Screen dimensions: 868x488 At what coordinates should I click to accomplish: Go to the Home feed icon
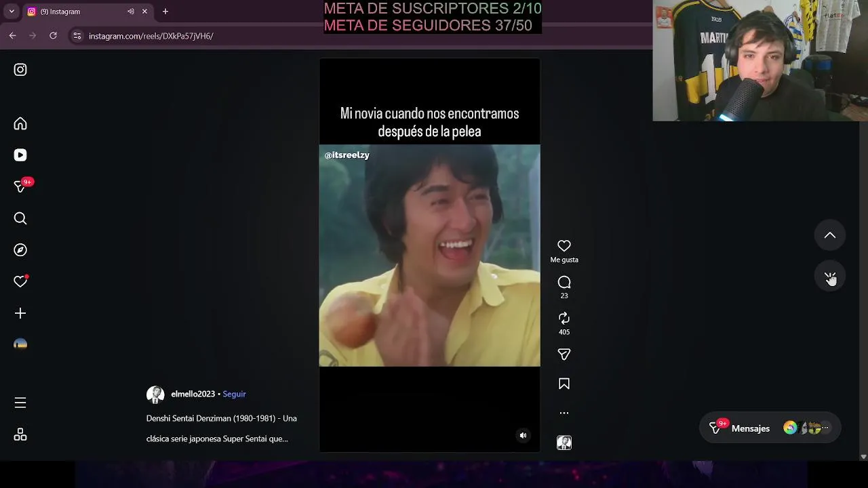[20, 123]
